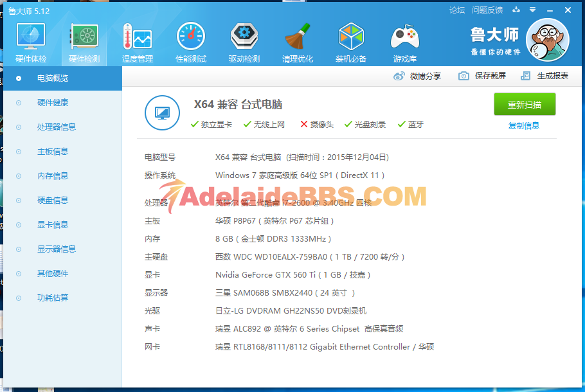Viewport: 585px width, 392px height.
Task: Click the 摄像头 feature indicator
Action: 317,125
